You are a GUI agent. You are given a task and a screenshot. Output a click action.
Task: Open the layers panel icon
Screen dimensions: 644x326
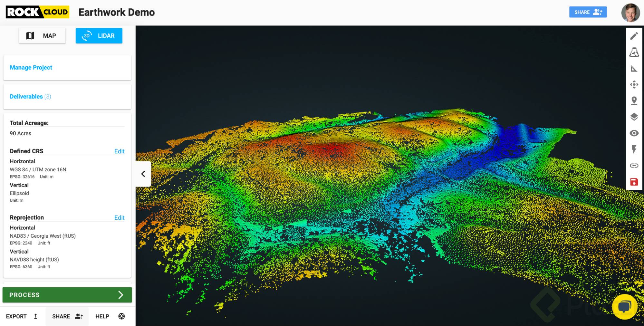click(x=634, y=117)
